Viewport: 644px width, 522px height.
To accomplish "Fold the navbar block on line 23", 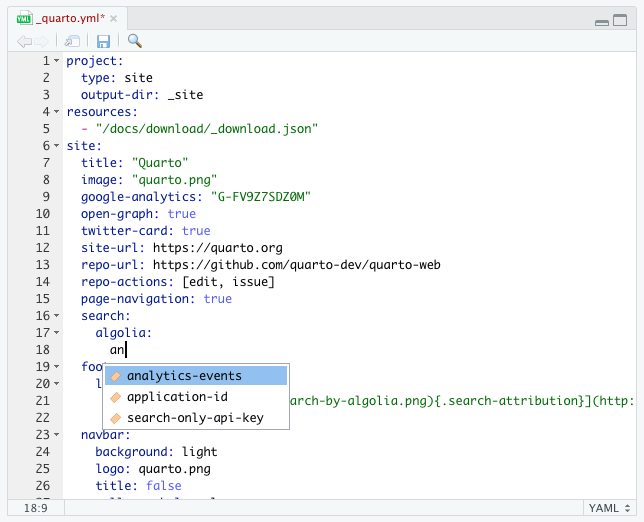I will pyautogui.click(x=57, y=436).
